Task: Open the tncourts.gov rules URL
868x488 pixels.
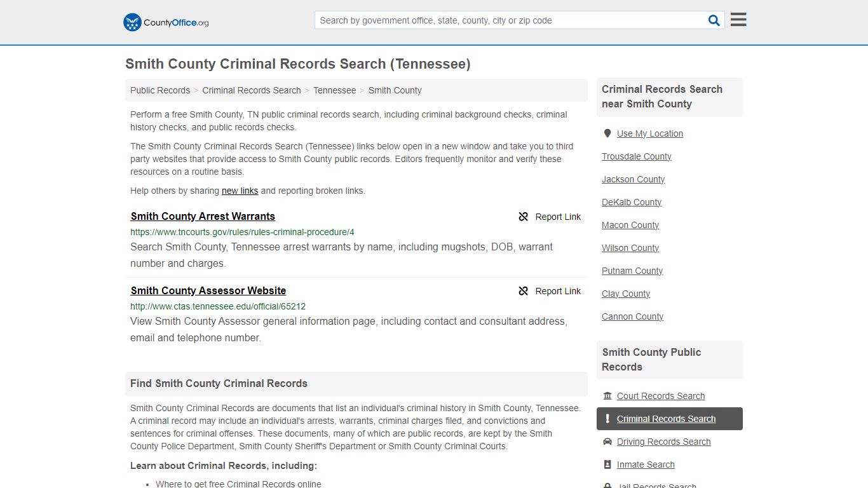Action: (242, 232)
